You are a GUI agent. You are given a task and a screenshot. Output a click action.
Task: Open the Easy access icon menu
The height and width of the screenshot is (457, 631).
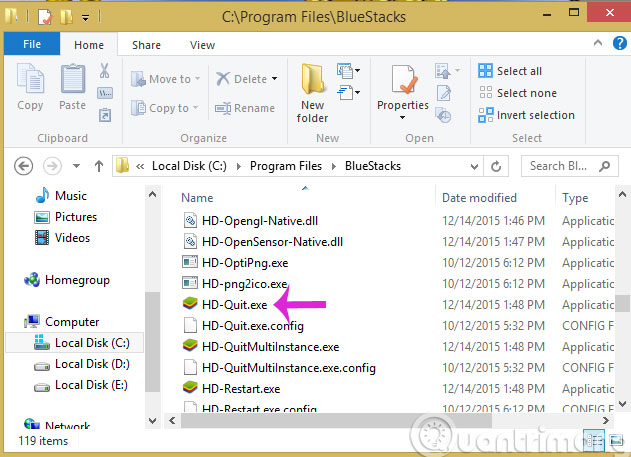pos(348,93)
